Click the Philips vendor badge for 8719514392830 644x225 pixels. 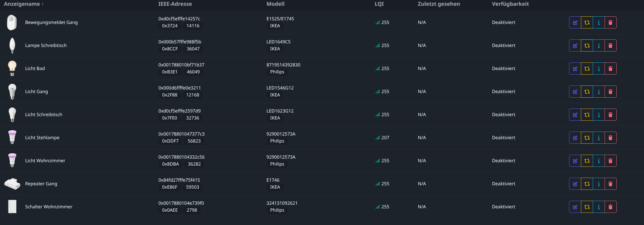[277, 72]
